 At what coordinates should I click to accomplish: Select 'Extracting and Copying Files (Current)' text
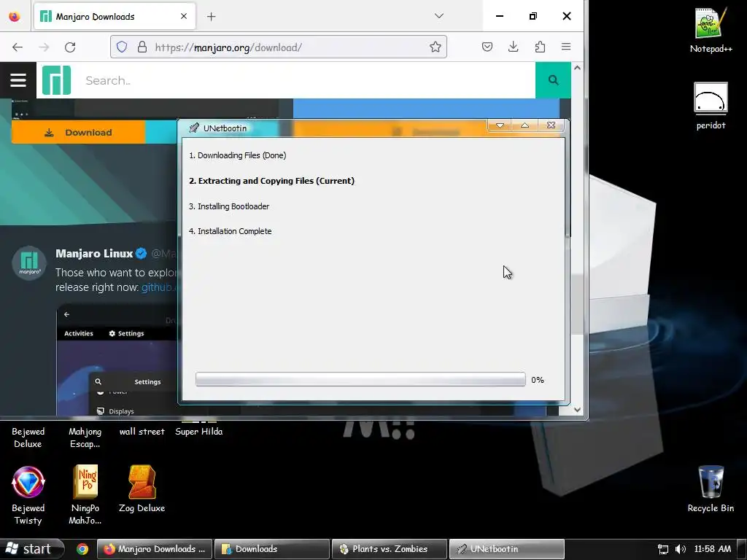pyautogui.click(x=271, y=181)
